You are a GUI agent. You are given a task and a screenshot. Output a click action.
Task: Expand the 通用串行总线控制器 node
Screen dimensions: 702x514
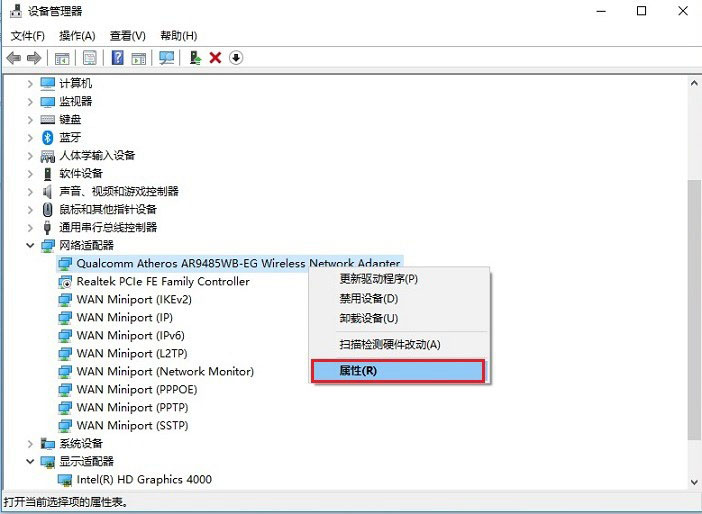pyautogui.click(x=30, y=227)
